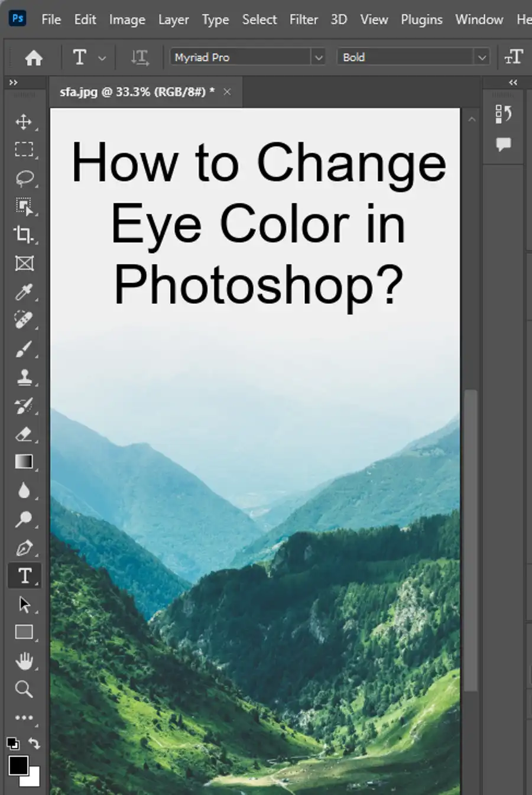532x795 pixels.
Task: Open the Comments panel icon
Action: click(x=503, y=144)
